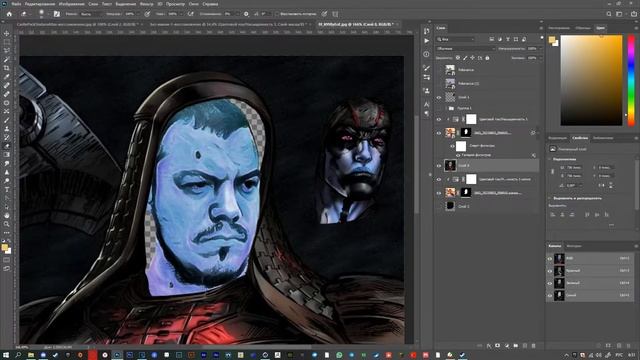Click the Home icon in options bar
Screen dimensions: 640x360
point(9,14)
